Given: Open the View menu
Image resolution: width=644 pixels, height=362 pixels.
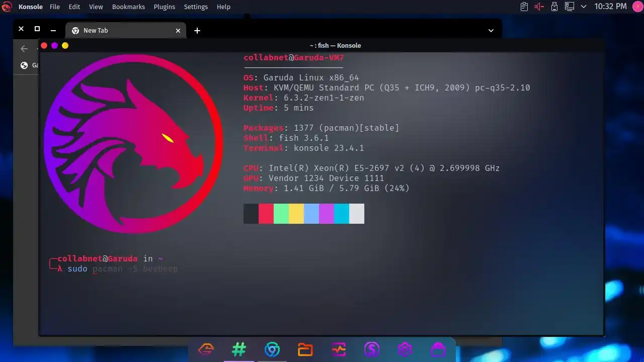Looking at the screenshot, I should pos(96,7).
